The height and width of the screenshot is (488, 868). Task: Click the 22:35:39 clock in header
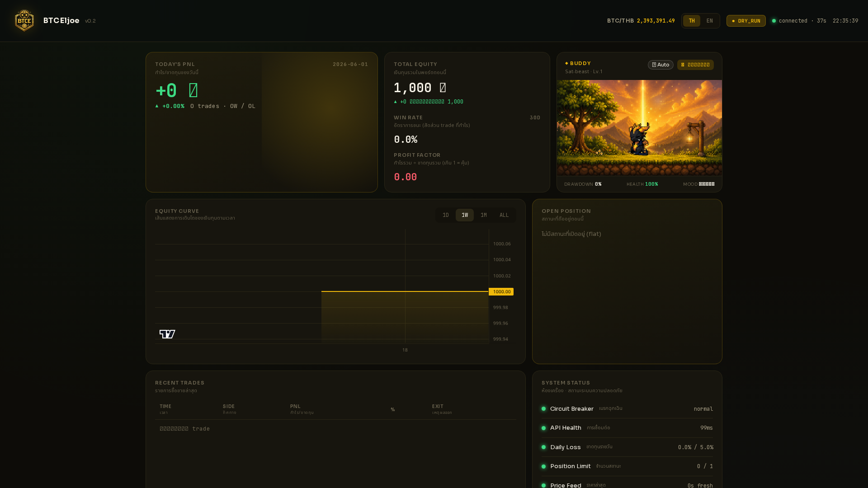(x=845, y=21)
